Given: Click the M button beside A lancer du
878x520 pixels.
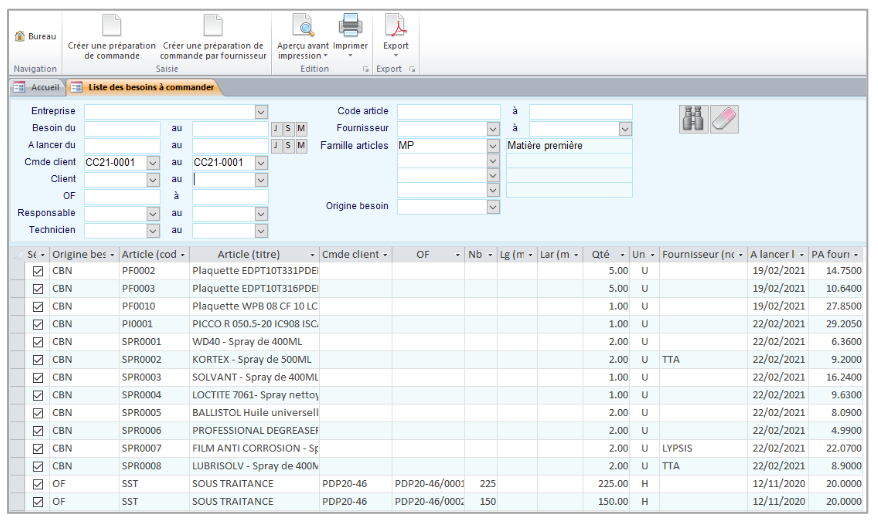Looking at the screenshot, I should click(301, 146).
